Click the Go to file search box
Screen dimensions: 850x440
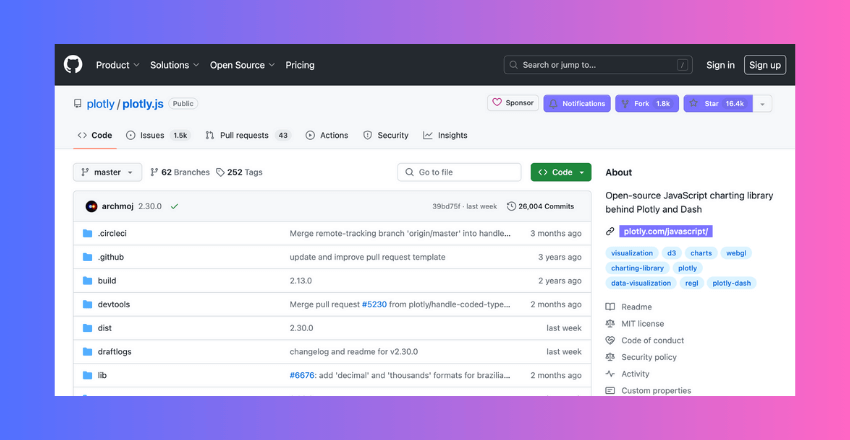point(459,172)
